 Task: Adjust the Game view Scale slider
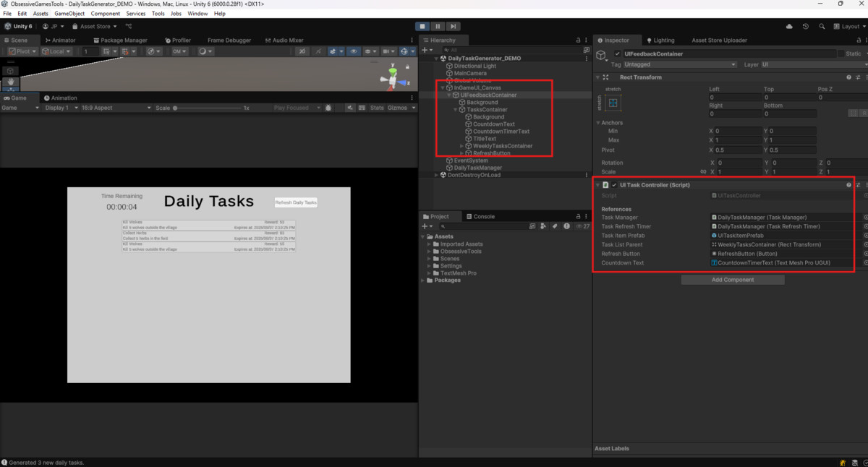click(206, 108)
